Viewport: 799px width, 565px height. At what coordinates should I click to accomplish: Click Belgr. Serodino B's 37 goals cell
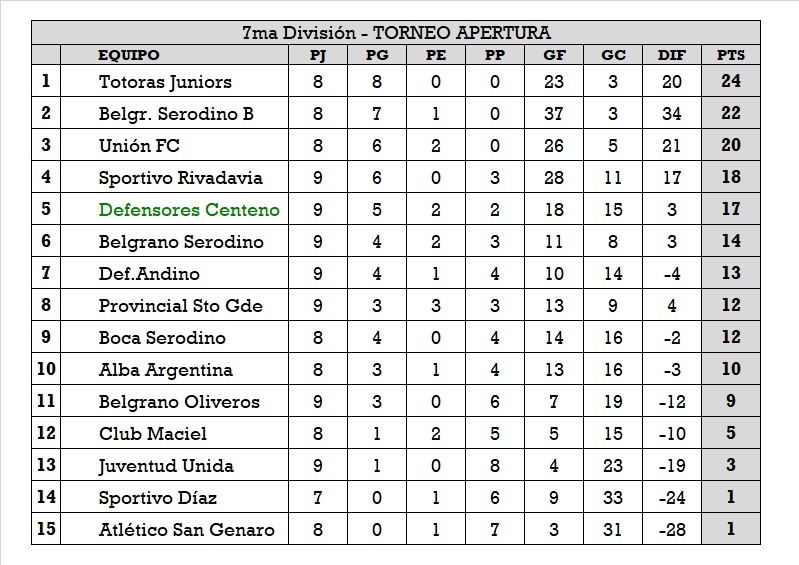click(x=553, y=114)
